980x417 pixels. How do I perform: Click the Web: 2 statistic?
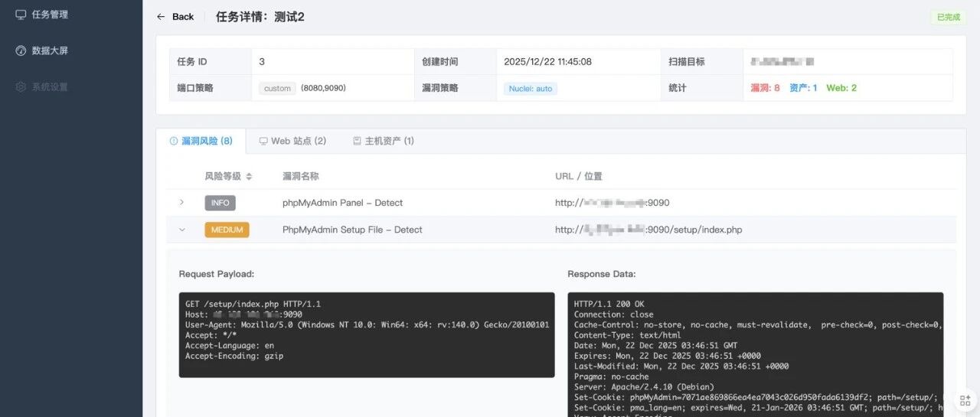click(841, 88)
